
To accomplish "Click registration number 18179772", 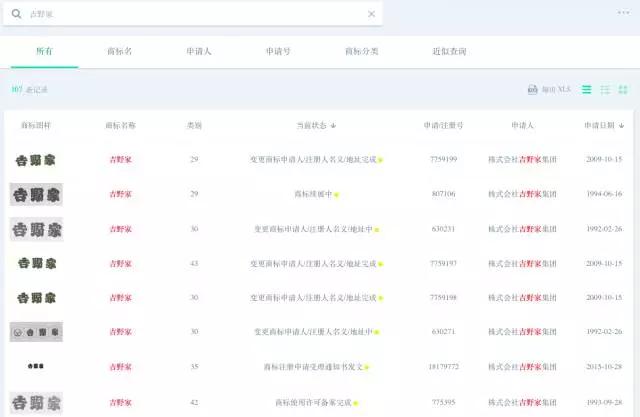I will tap(443, 366).
